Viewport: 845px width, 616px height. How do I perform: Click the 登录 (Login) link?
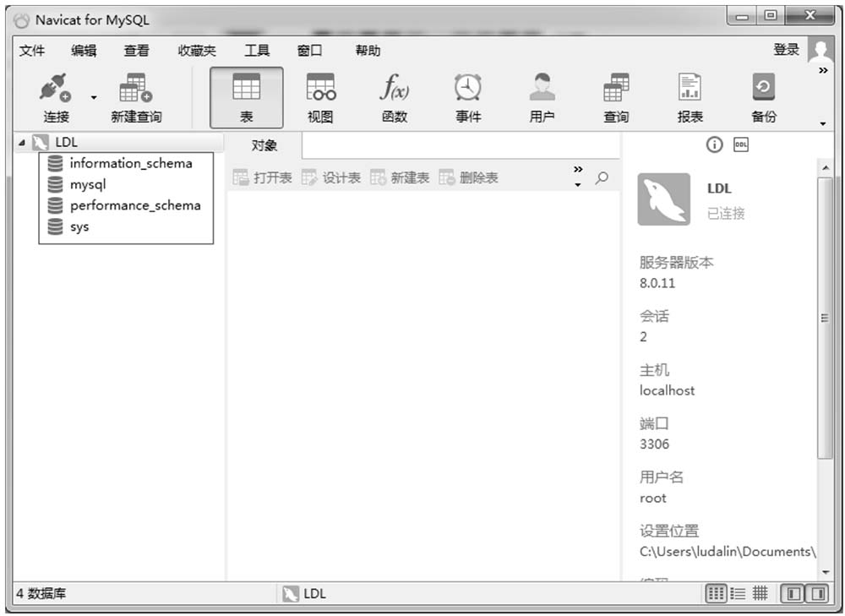click(786, 50)
